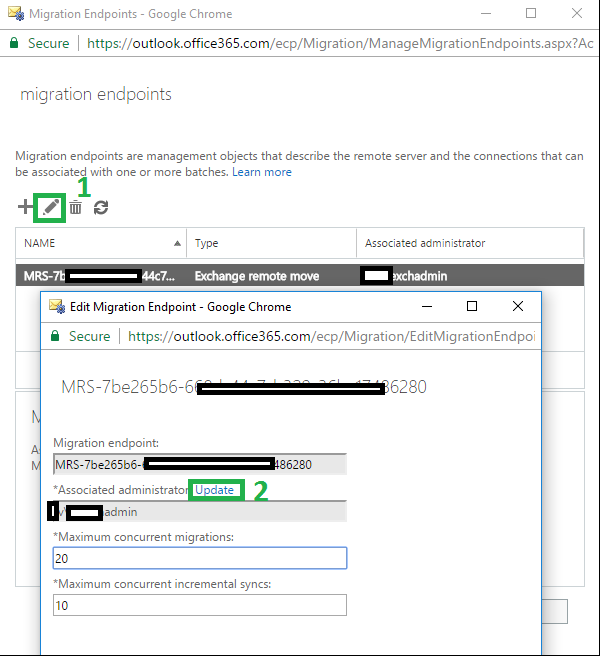
Task: Click the URL in Edit Migration Endpoint address bar
Action: coord(331,336)
